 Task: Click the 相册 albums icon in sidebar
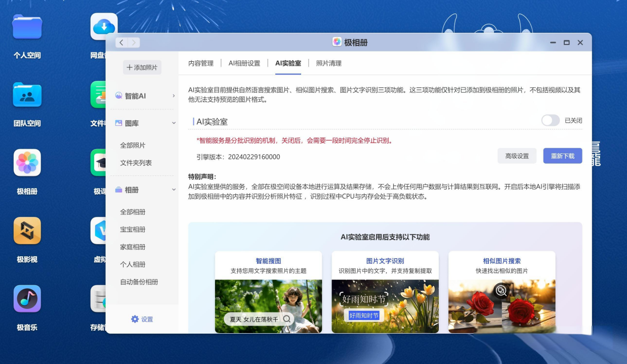tap(118, 190)
